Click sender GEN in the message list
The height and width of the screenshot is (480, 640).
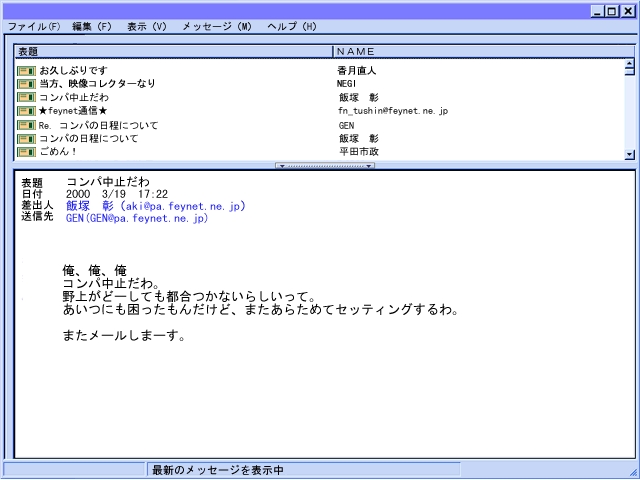tap(346, 125)
